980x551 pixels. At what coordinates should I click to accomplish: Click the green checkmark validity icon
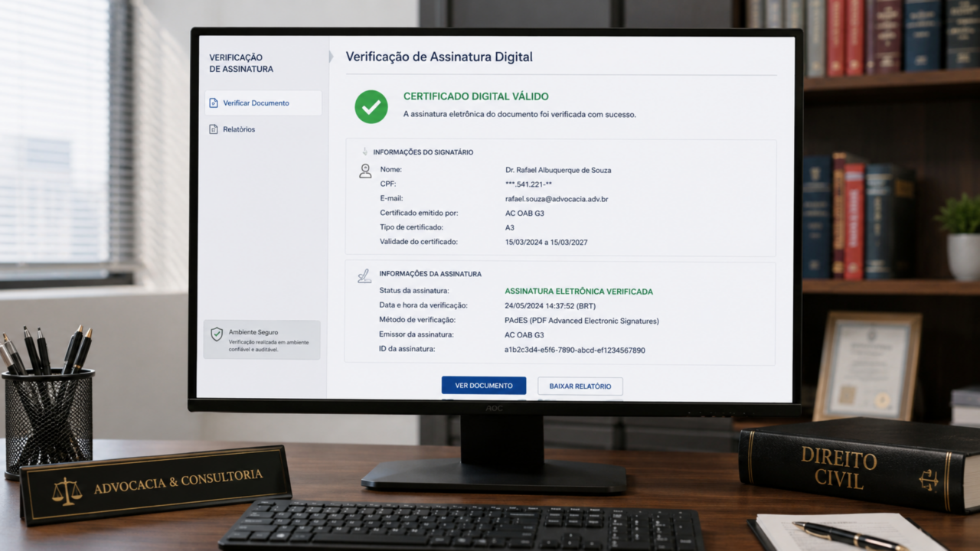tap(371, 106)
